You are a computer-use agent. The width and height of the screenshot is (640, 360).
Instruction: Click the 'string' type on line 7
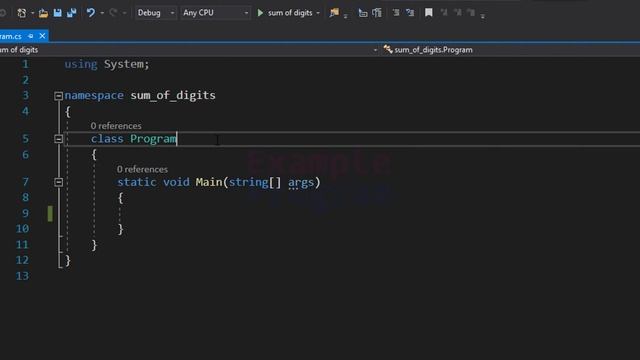coord(249,182)
